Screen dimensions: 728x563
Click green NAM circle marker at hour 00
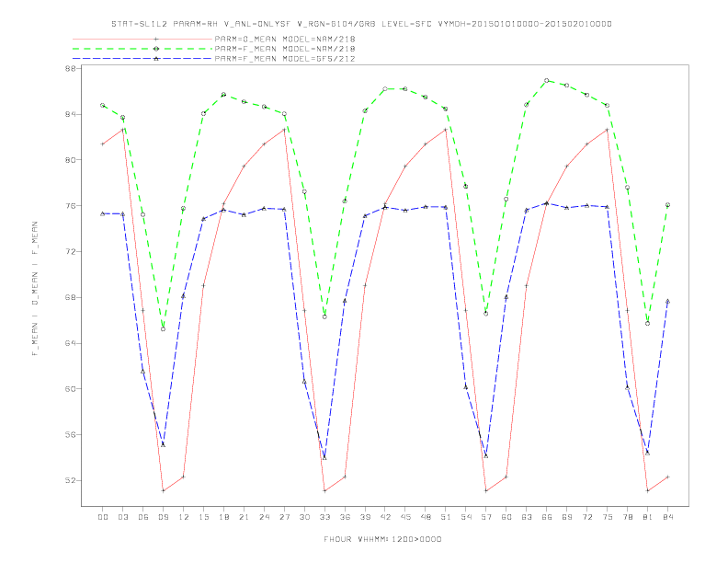click(103, 106)
